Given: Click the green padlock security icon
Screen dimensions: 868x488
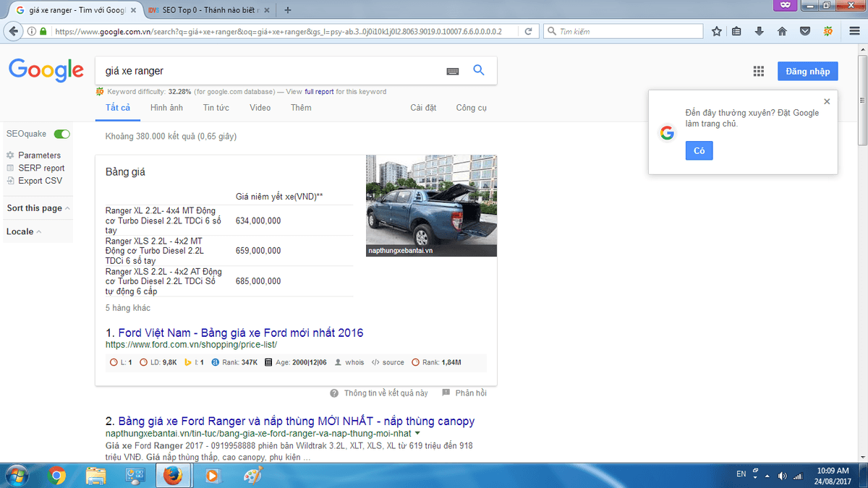Looking at the screenshot, I should point(43,32).
